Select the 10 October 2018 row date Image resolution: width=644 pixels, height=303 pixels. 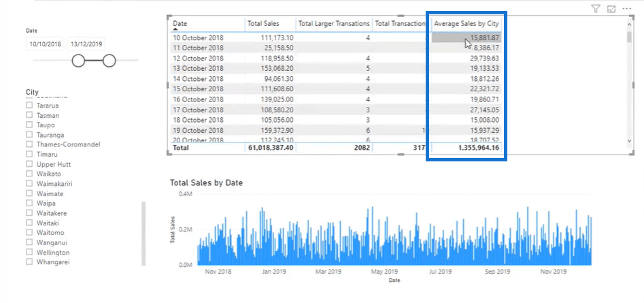tap(198, 38)
